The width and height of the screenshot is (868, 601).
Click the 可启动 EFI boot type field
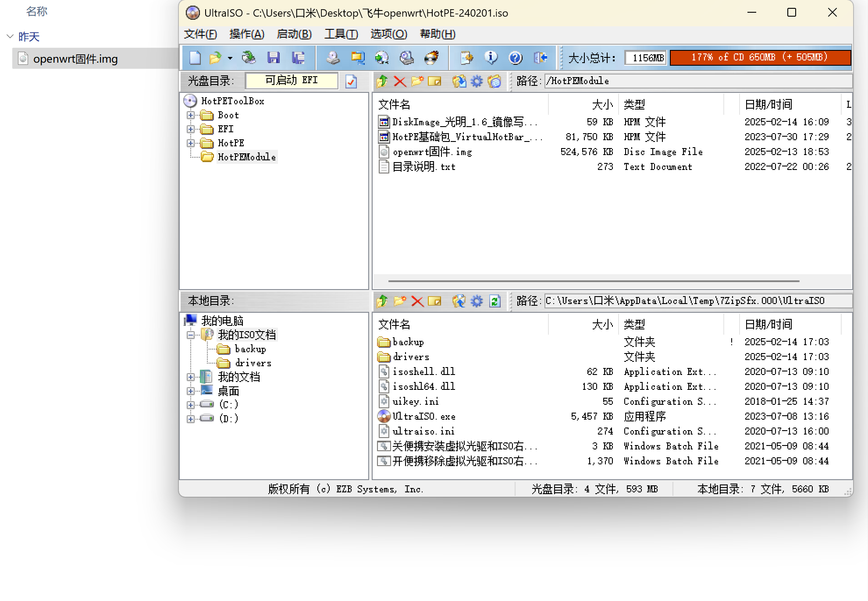coord(292,81)
